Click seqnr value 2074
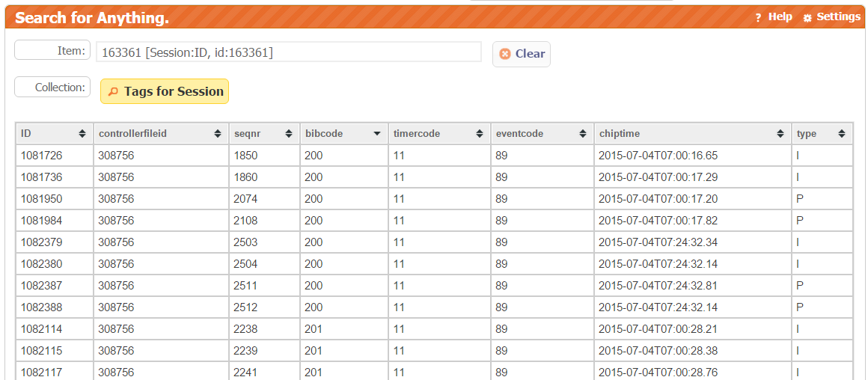Image resolution: width=868 pixels, height=380 pixels. coord(245,198)
